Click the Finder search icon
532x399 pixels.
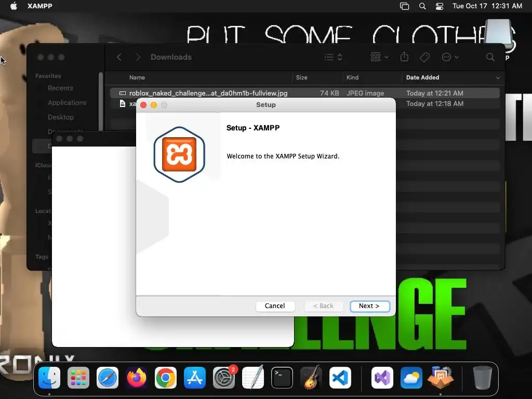point(490,57)
